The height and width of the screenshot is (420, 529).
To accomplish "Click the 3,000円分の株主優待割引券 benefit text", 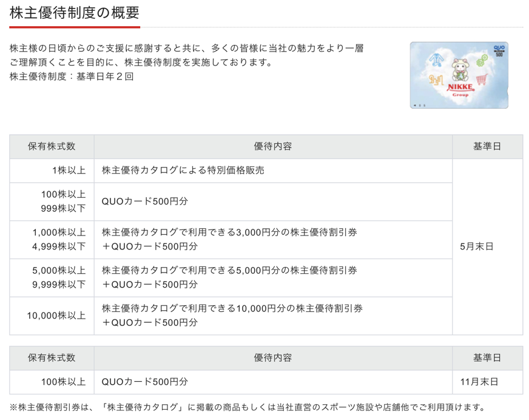I will 229,239.
